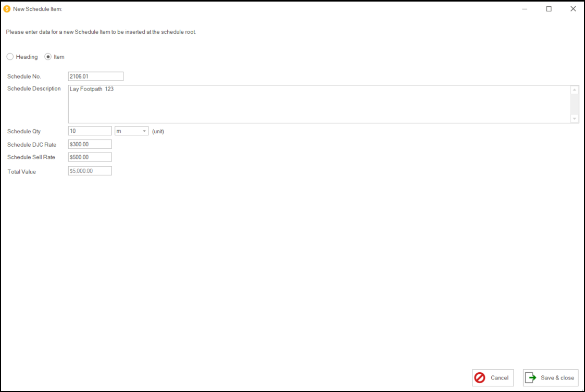This screenshot has height=392, width=585.
Task: Click the Save & close button
Action: (551, 378)
